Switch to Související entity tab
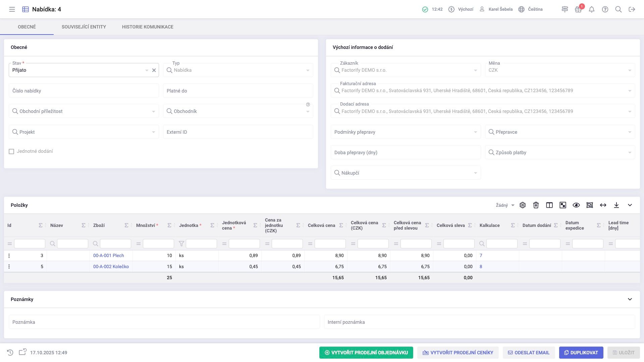644x362 pixels. click(84, 27)
